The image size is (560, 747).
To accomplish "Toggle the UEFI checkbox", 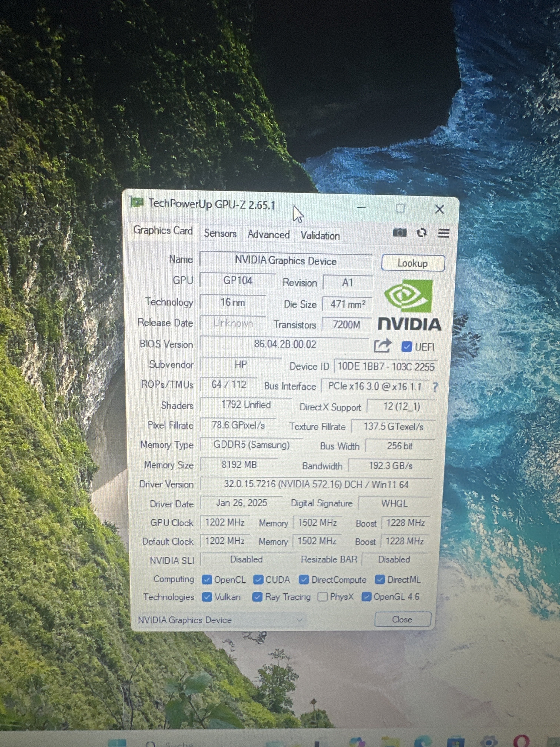I will point(407,347).
